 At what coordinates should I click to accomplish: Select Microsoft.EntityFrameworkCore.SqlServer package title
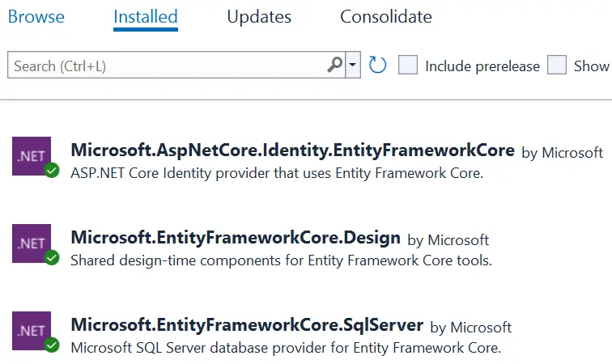coord(247,325)
